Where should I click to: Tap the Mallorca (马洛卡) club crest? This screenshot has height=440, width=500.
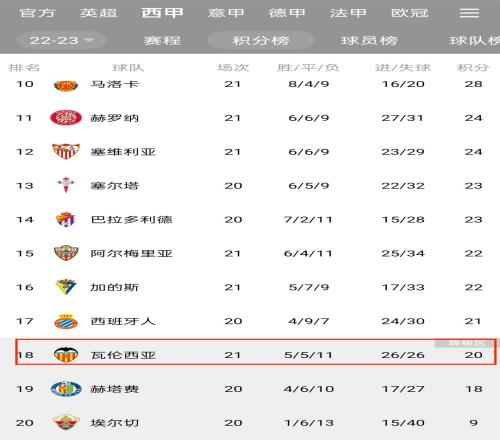(x=66, y=85)
